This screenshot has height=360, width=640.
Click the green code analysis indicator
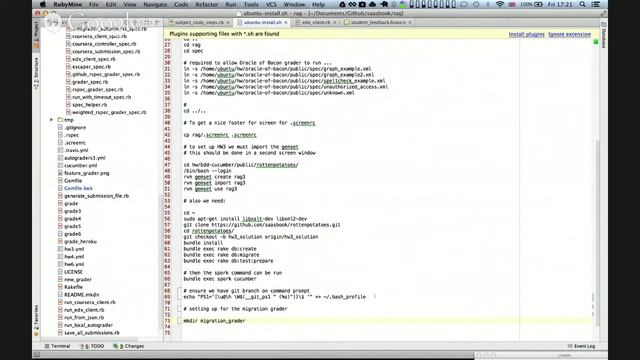click(596, 42)
